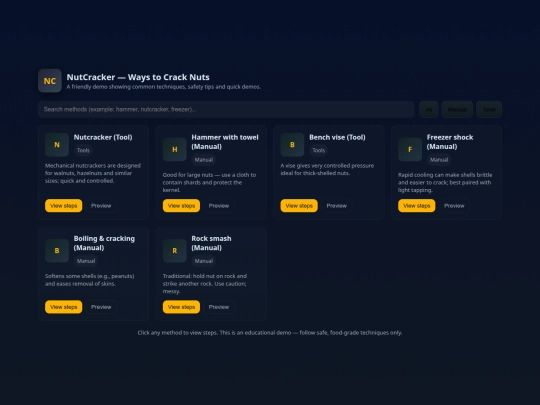
Task: Click the B icon on Boiling & cracking card
Action: coord(57,251)
